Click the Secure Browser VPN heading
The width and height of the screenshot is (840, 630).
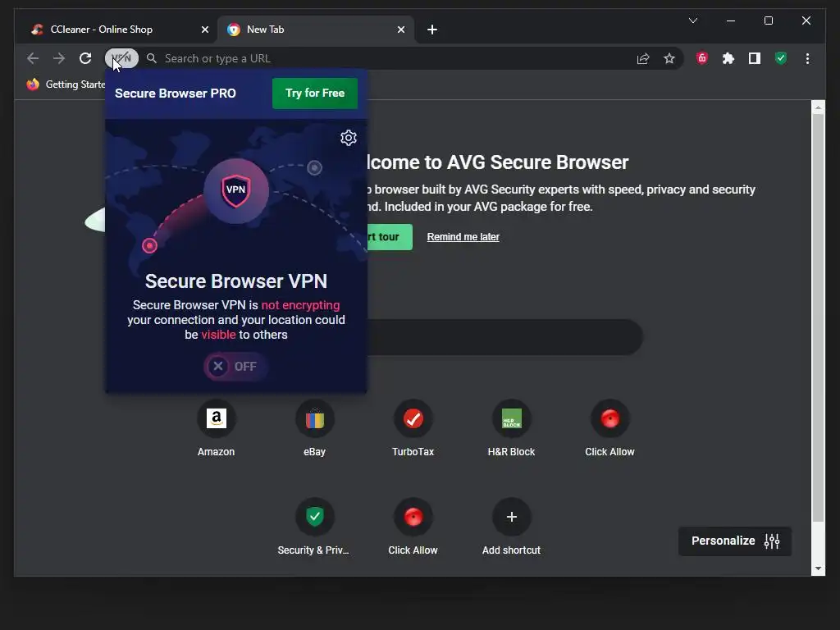[236, 281]
